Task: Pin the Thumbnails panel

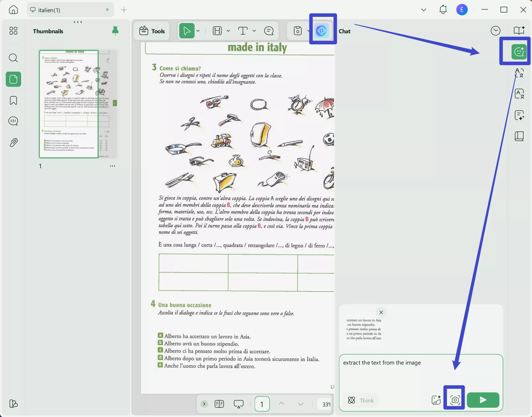Action: 116,31
